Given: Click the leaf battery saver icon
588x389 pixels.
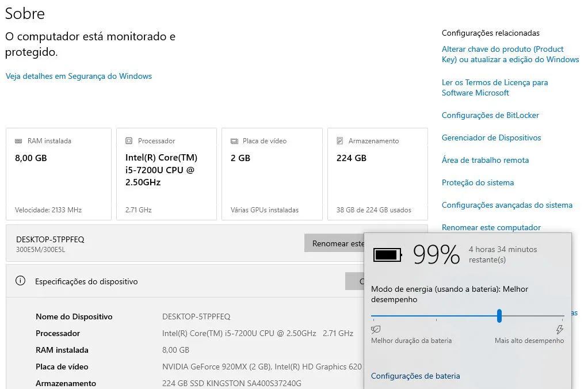Looking at the screenshot, I should (x=375, y=329).
